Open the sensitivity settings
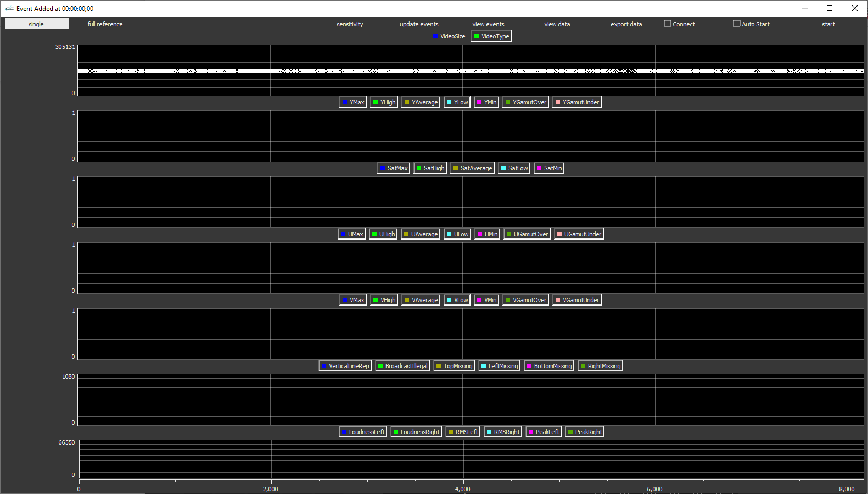 [x=350, y=24]
